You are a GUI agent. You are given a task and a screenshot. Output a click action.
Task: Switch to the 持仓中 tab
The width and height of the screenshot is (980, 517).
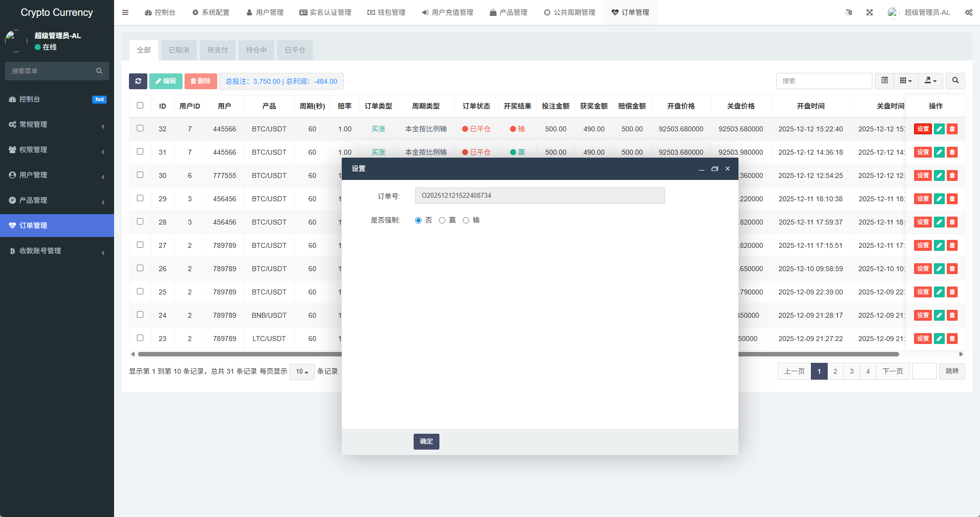[x=256, y=50]
